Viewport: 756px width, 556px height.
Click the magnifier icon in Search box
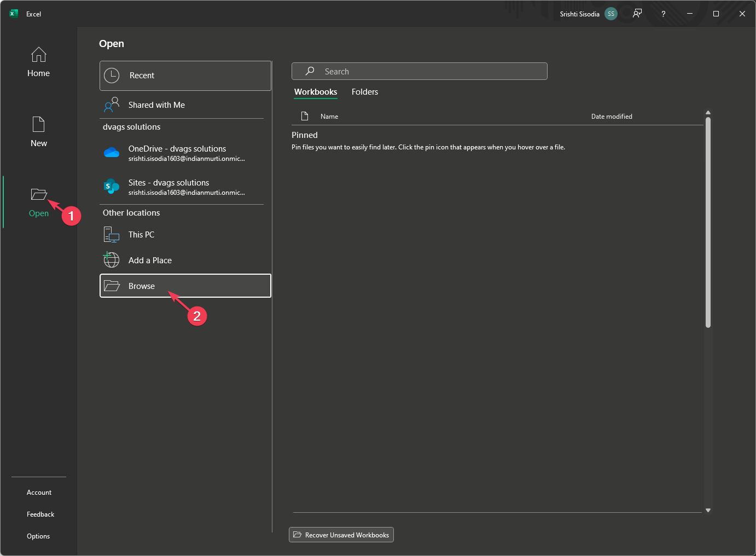(x=310, y=71)
